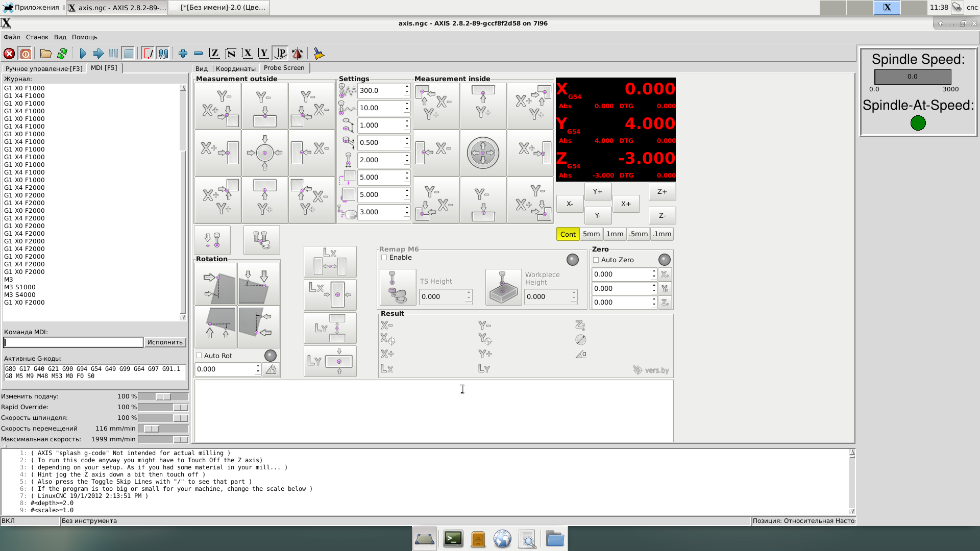Zoom in using the plus icon
980x551 pixels.
coord(183,54)
